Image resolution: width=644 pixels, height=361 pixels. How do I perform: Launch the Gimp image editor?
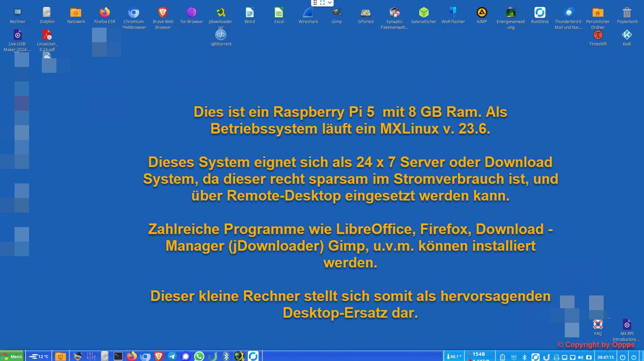point(336,12)
